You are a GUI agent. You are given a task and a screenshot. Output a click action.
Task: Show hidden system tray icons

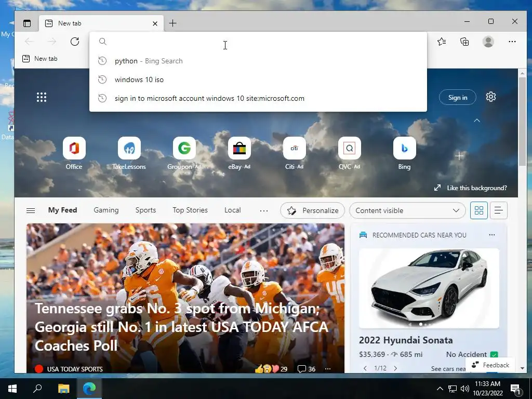(440, 389)
